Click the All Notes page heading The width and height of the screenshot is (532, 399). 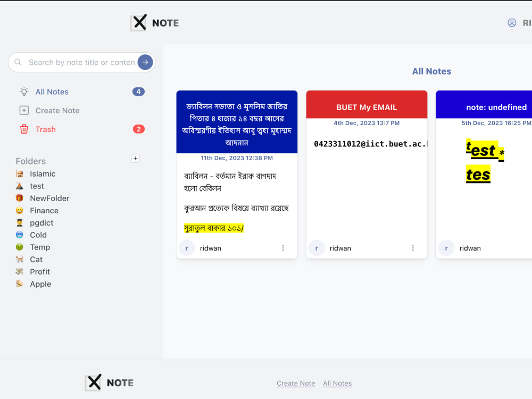(431, 71)
